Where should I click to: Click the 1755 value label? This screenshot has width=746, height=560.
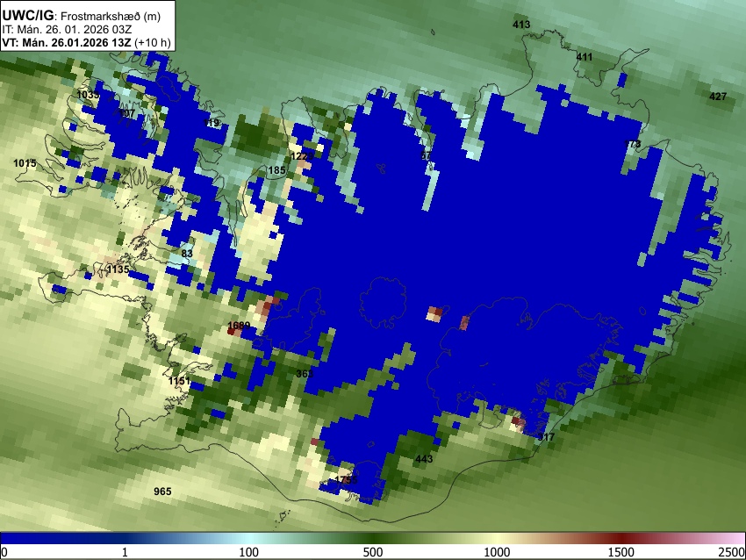(x=346, y=479)
